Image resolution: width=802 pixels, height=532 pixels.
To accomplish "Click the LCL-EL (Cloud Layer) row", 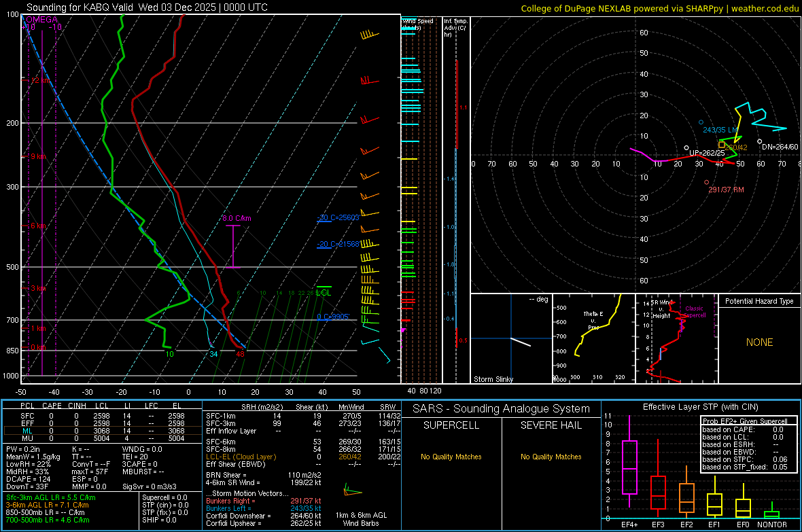I will (x=303, y=457).
